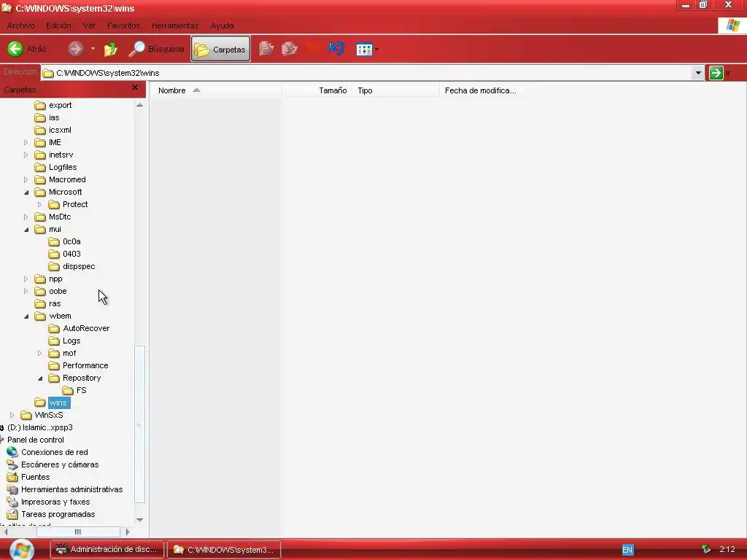
Task: Expand the WinSxS folder node
Action: click(x=12, y=415)
